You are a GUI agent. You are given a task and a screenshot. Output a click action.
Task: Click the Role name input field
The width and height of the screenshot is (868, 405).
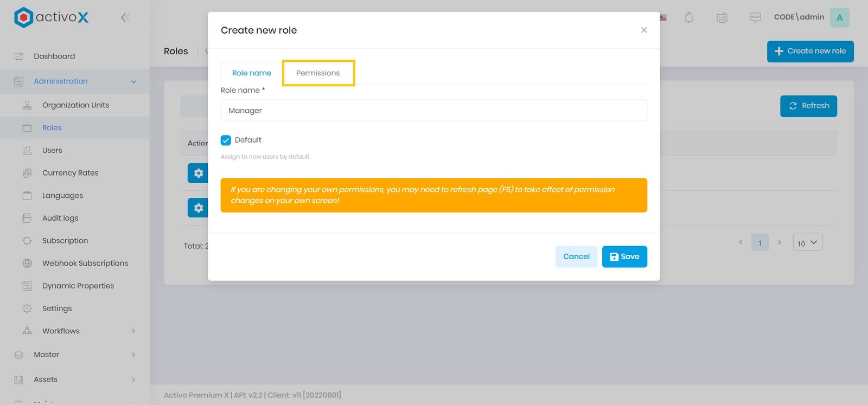click(433, 111)
